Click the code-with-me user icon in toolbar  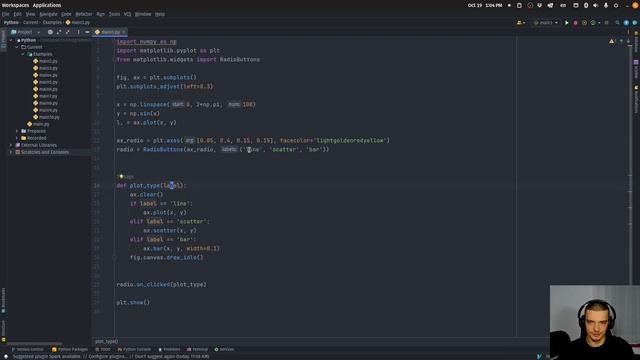pos(520,23)
